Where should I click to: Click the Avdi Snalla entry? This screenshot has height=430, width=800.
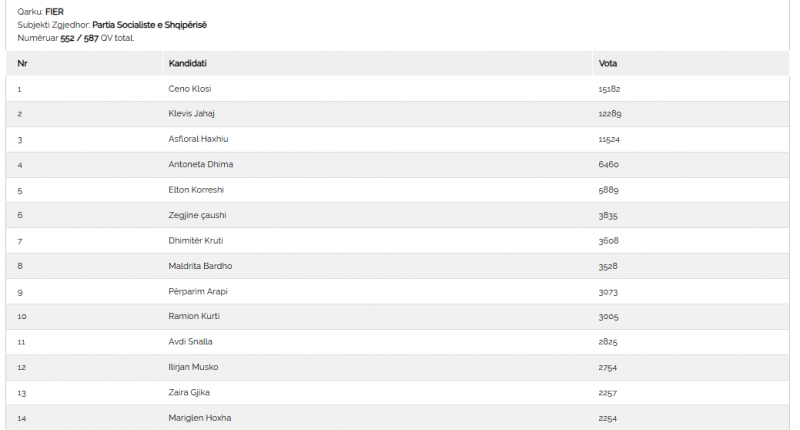point(190,342)
